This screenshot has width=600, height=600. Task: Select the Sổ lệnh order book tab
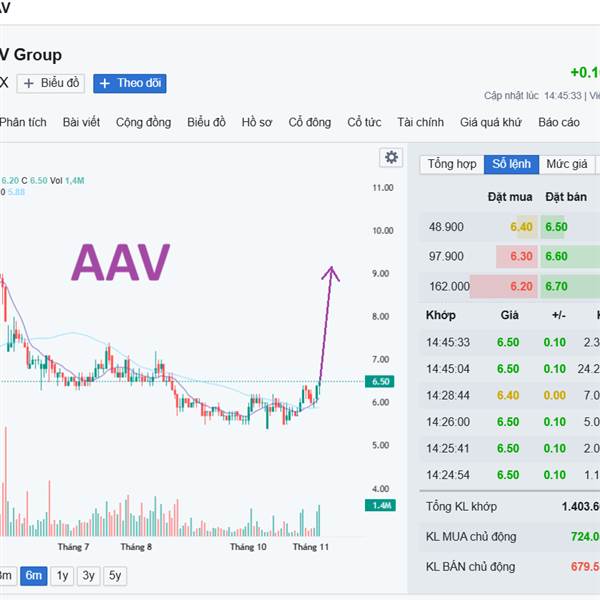tap(511, 164)
